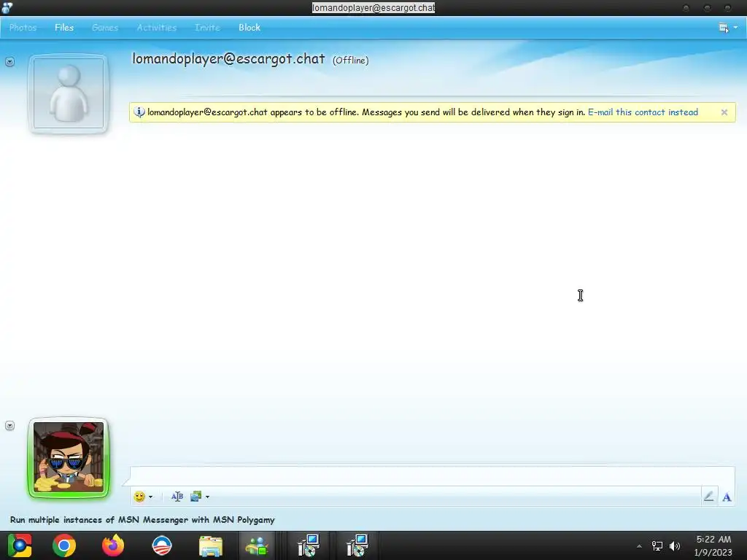Image resolution: width=747 pixels, height=560 pixels.
Task: Launch Google Chrome from the taskbar
Action: pyautogui.click(x=64, y=545)
